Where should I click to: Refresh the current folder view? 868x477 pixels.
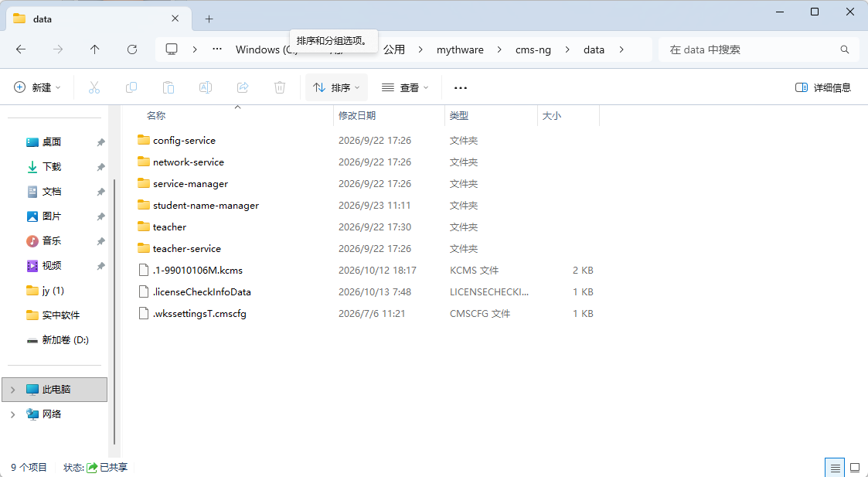click(x=131, y=49)
